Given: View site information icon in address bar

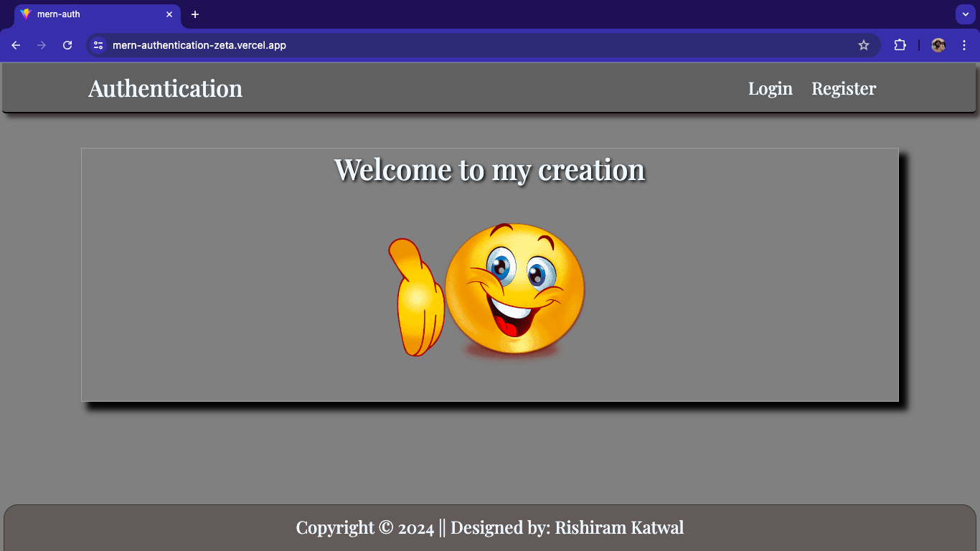Looking at the screenshot, I should pos(99,45).
